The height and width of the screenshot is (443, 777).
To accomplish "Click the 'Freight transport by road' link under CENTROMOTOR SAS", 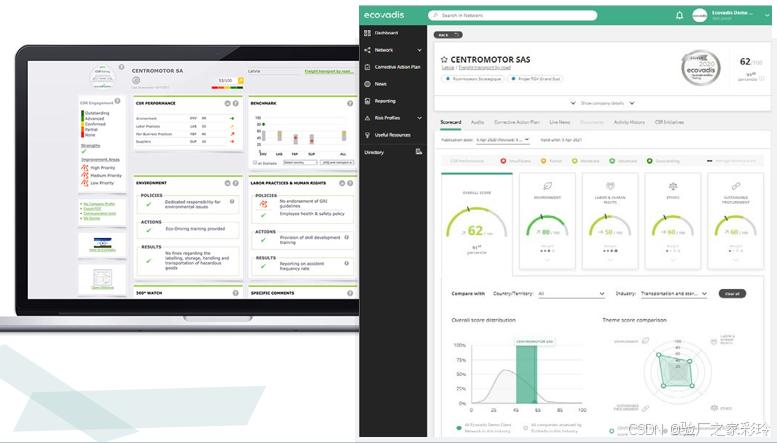I will 485,67.
